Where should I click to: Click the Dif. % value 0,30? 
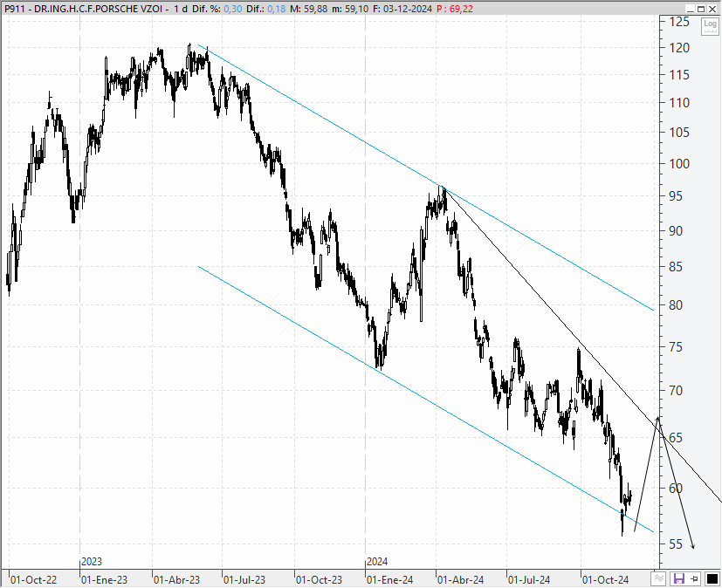coord(232,9)
